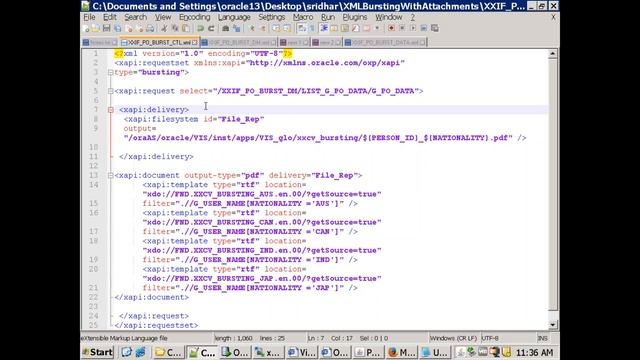Open the Plugins menu
Image resolution: width=640 pixels, height=360 pixels.
355,17
